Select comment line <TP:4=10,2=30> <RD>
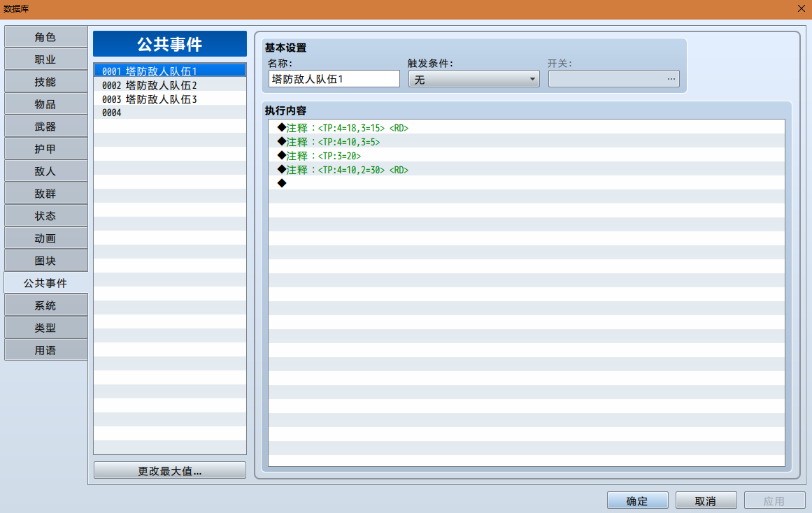 click(x=526, y=169)
